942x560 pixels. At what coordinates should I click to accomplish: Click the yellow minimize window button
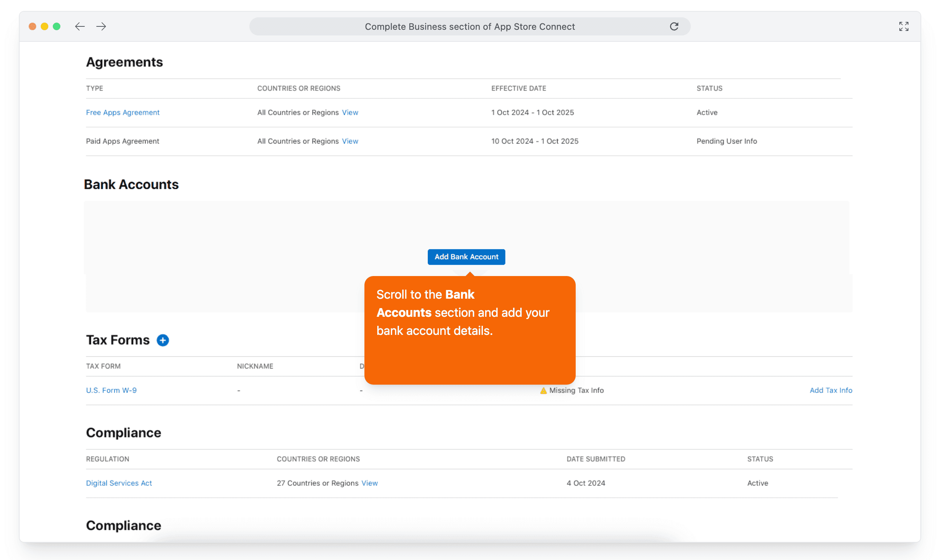coord(45,26)
